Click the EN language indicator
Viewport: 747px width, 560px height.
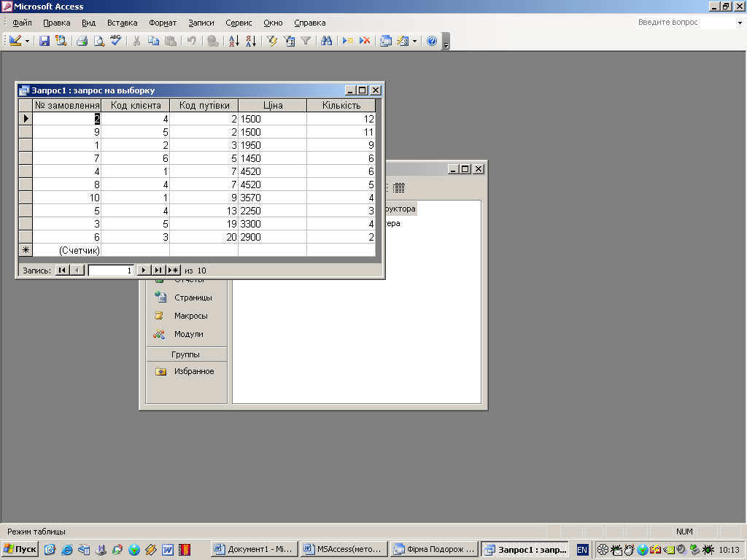pyautogui.click(x=582, y=550)
